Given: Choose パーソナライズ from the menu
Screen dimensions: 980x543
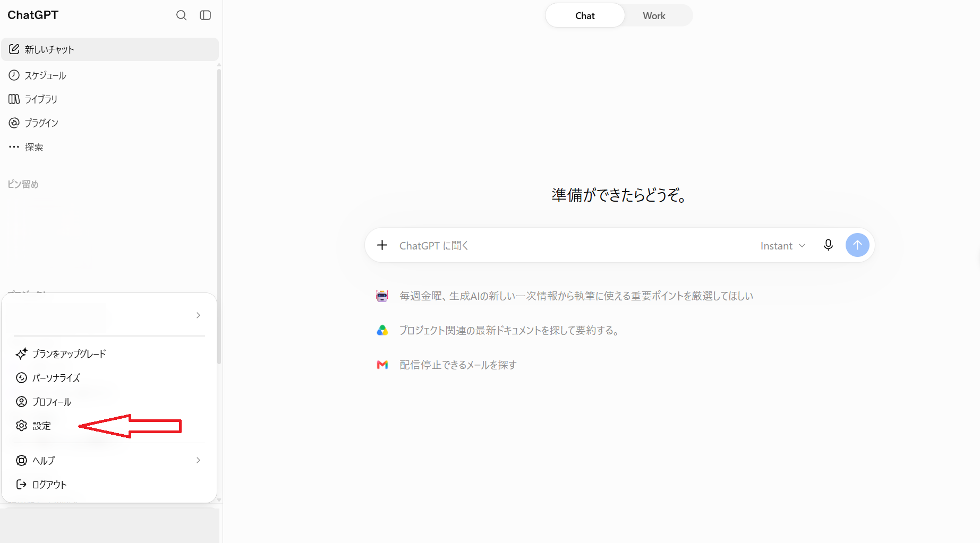Looking at the screenshot, I should pos(109,378).
